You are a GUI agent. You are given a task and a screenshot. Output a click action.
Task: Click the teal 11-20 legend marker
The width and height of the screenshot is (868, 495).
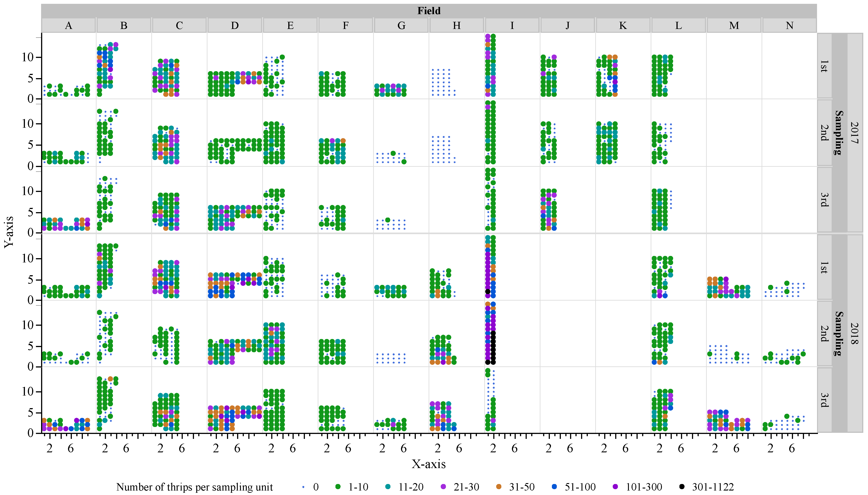coord(388,486)
